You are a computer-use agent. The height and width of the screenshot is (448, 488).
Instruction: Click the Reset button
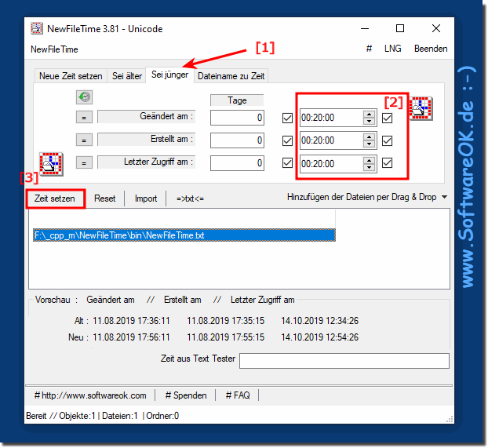[105, 199]
